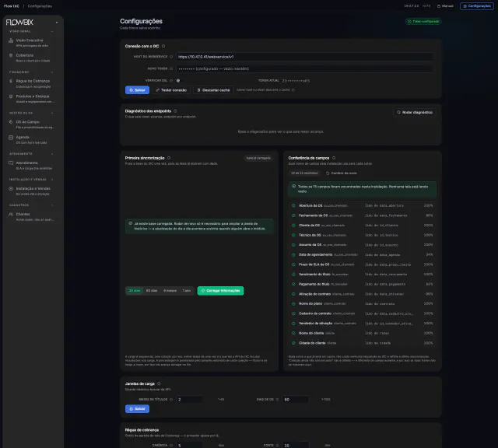Click the Manual link in the top bar
This screenshot has height=448, width=498.
445,6
